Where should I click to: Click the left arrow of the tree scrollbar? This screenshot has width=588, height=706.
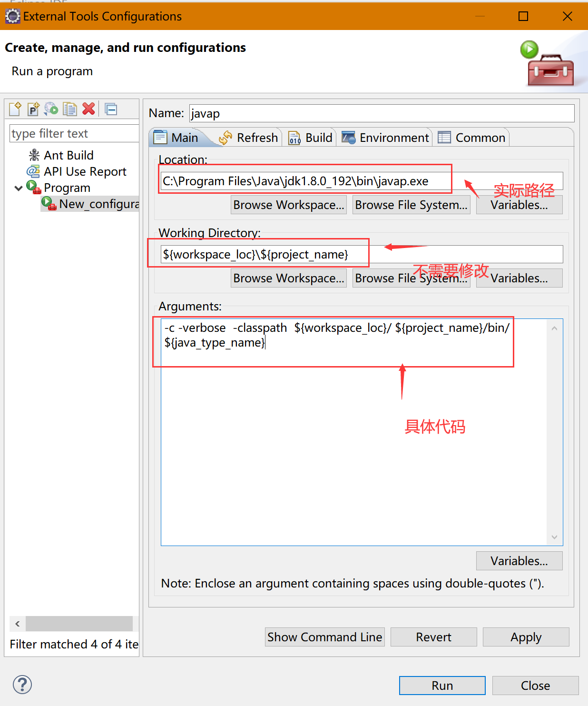point(18,624)
